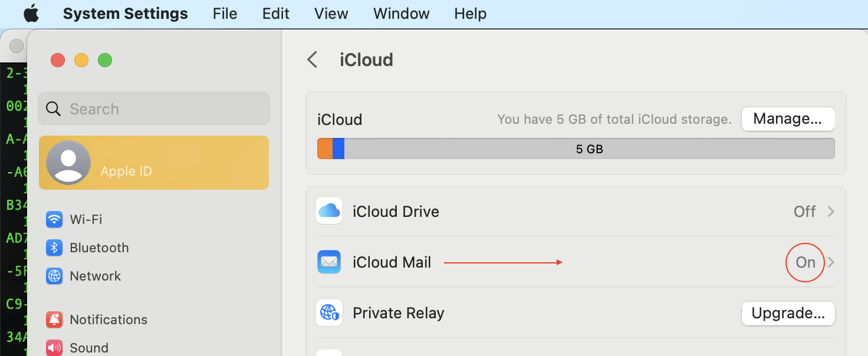868x356 pixels.
Task: Click the Notifications bell icon
Action: click(54, 319)
